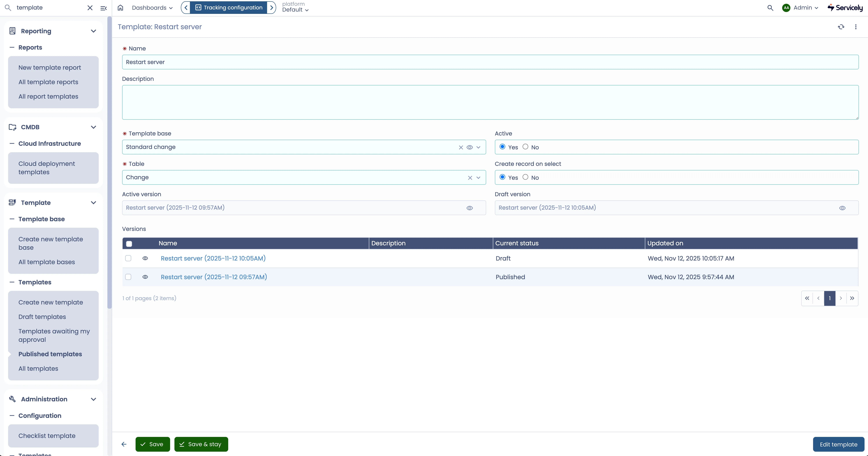Click the sidebar search magnifier icon
868x456 pixels.
[x=8, y=8]
